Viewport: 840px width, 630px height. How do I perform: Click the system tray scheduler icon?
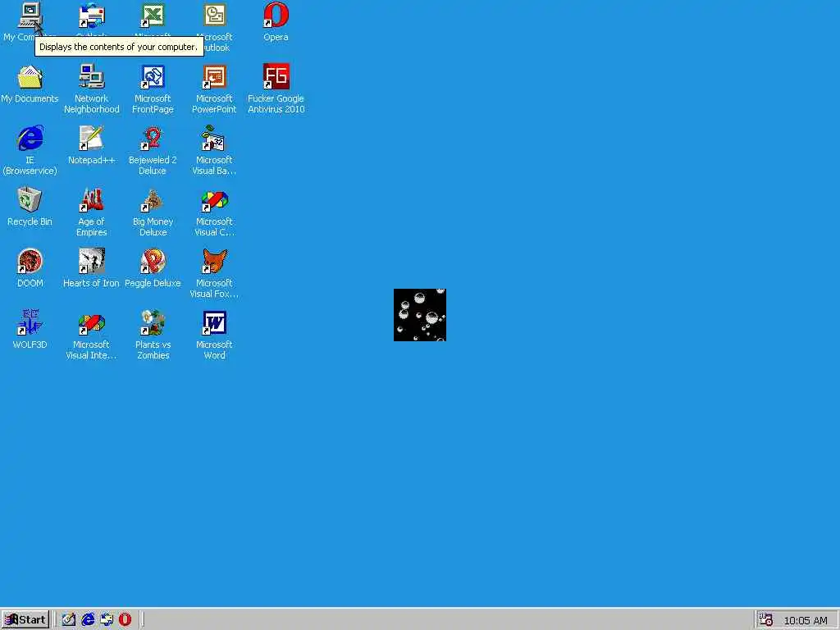point(766,620)
